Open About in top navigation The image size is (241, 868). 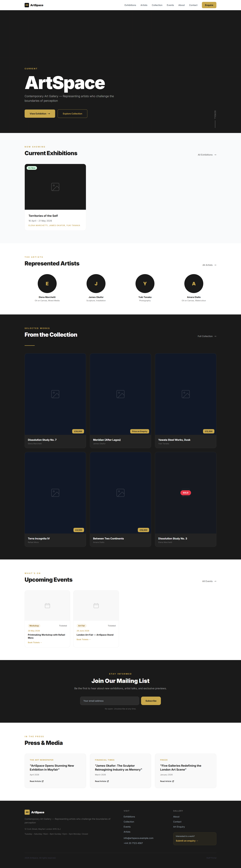coord(182,5)
